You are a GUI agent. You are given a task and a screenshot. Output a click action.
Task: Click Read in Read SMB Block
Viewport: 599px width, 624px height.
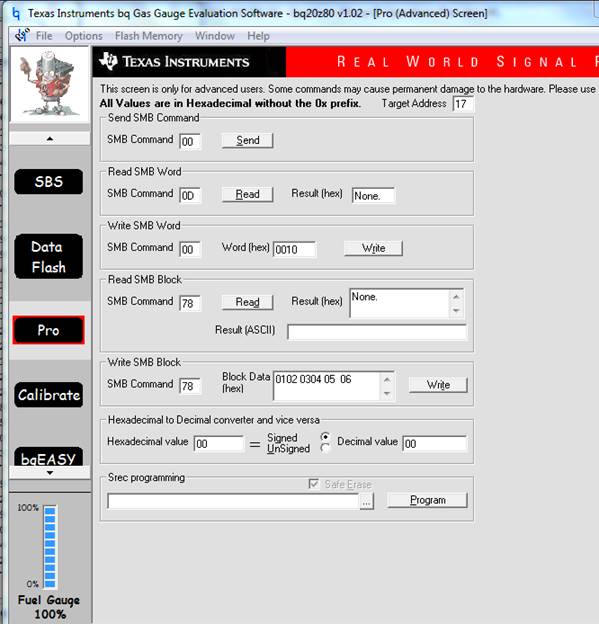248,302
